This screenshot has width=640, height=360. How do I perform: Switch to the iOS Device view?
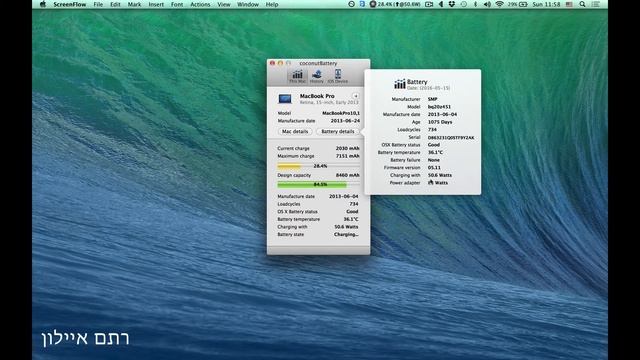tap(338, 76)
